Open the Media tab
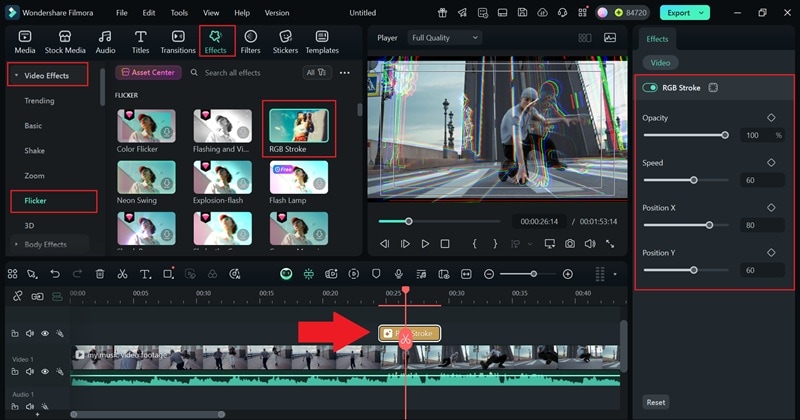The image size is (800, 420). [24, 42]
